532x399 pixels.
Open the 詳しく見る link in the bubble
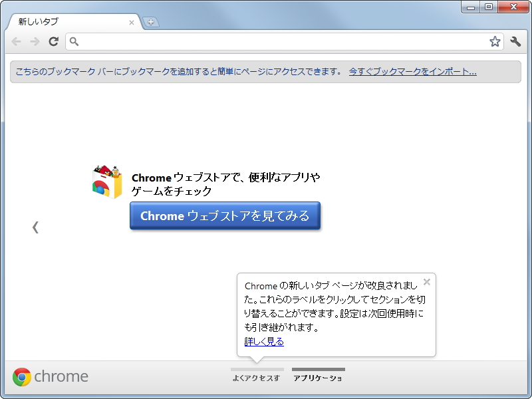click(x=264, y=341)
